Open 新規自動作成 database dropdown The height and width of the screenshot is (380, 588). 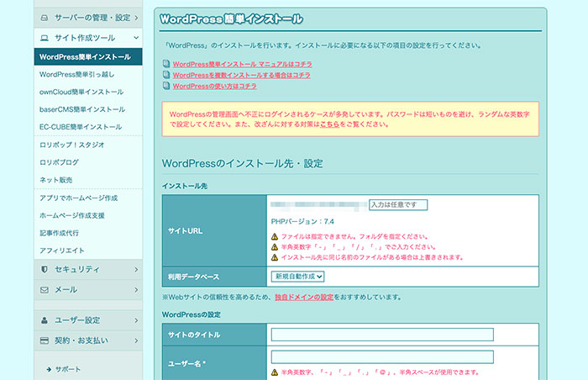coord(297,277)
